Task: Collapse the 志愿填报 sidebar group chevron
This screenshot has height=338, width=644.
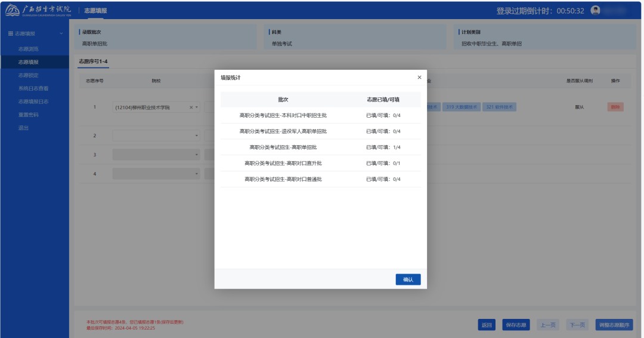Action: point(61,34)
